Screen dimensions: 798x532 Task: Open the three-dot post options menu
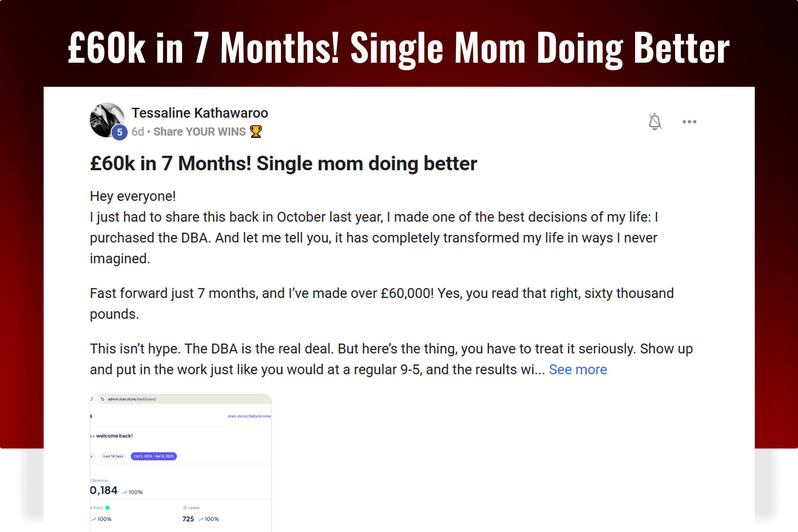[689, 122]
